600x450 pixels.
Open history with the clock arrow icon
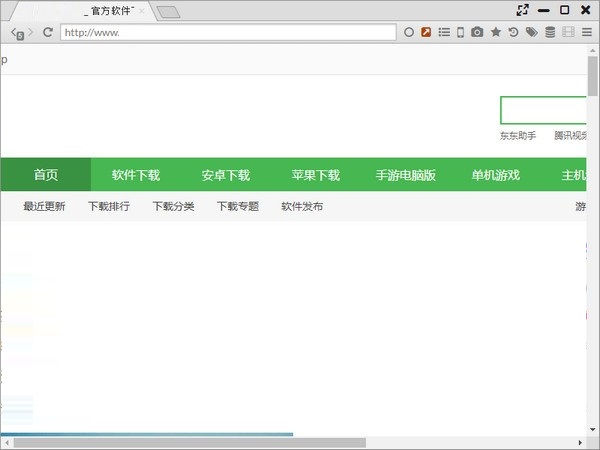tap(513, 32)
